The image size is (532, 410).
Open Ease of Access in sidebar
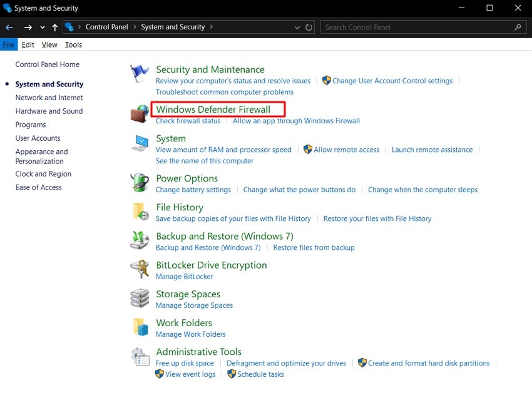pos(39,187)
